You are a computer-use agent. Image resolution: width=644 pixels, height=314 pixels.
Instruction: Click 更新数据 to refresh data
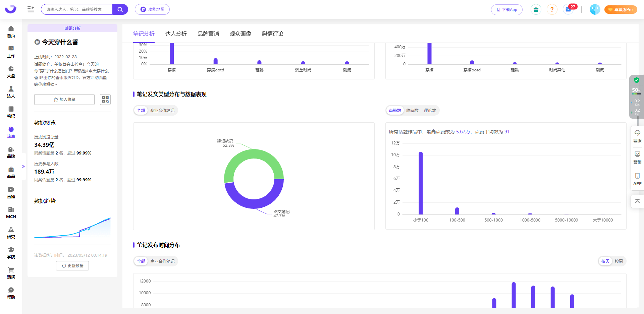72,266
